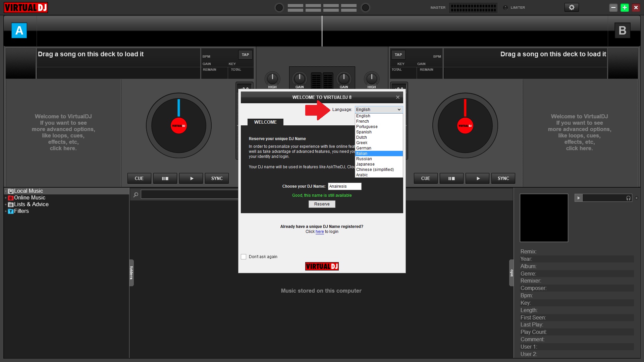This screenshot has width=644, height=362.
Task: Toggle the master LIMITER indicator
Action: pyautogui.click(x=505, y=7)
